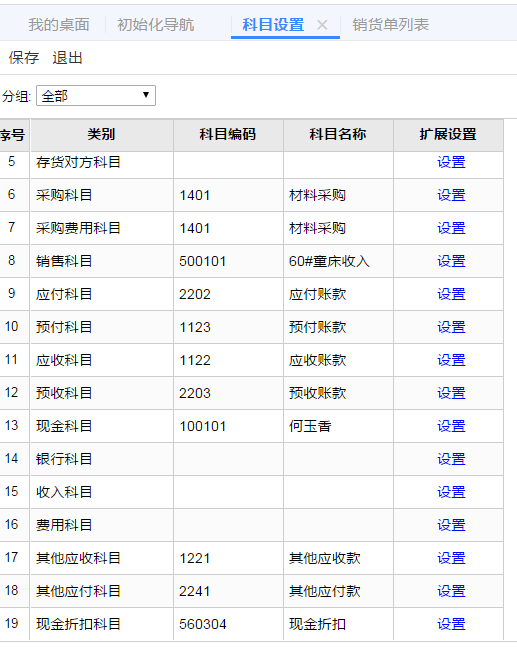517x655 pixels.
Task: Switch to the 我的桌面 tab
Action: tap(59, 25)
